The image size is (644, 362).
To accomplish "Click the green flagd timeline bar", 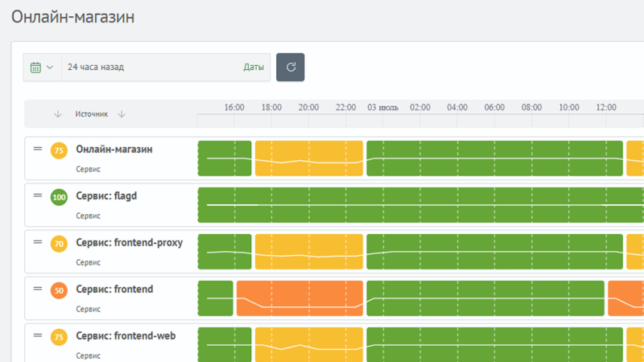I will pos(421,205).
